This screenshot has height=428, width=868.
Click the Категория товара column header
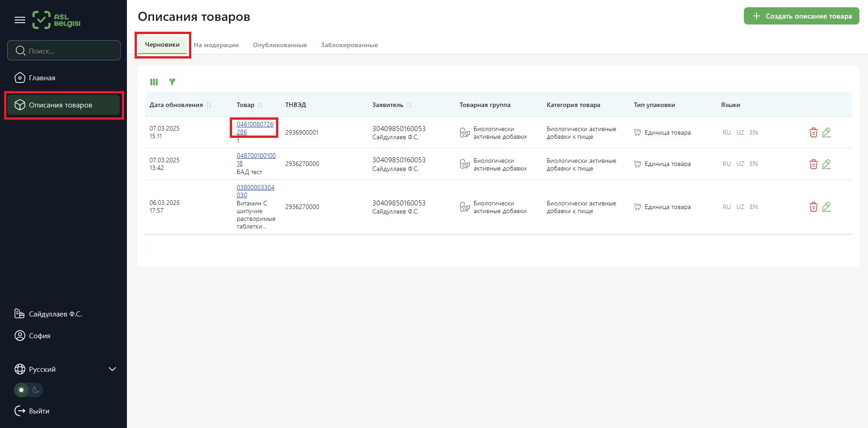(x=573, y=105)
